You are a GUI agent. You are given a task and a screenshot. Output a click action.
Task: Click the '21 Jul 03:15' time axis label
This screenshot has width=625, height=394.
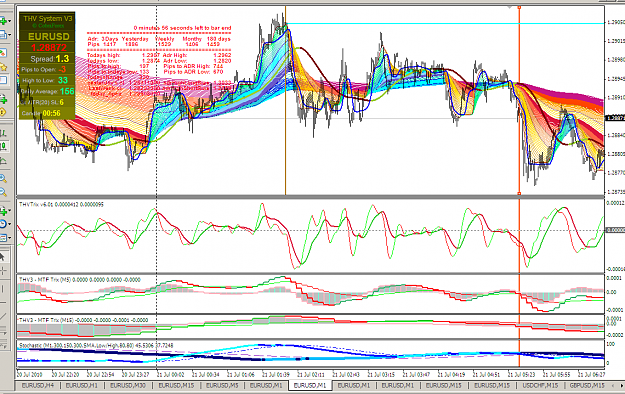[381, 375]
